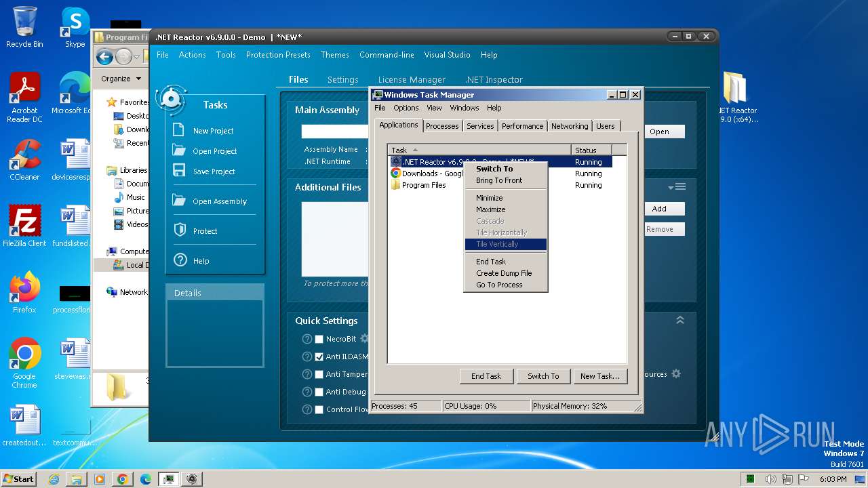Open Recycle Bin desktop icon
The height and width of the screenshot is (488, 868).
coord(24,27)
